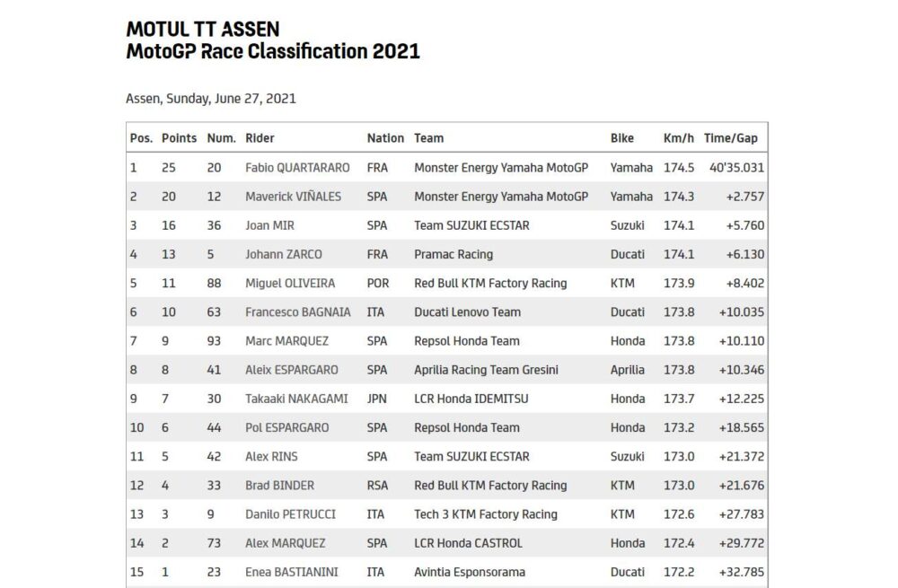Screen dimensions: 898x588
Task: Click the Assen, Sunday, June 27, 2021 date text
Action: click(211, 99)
